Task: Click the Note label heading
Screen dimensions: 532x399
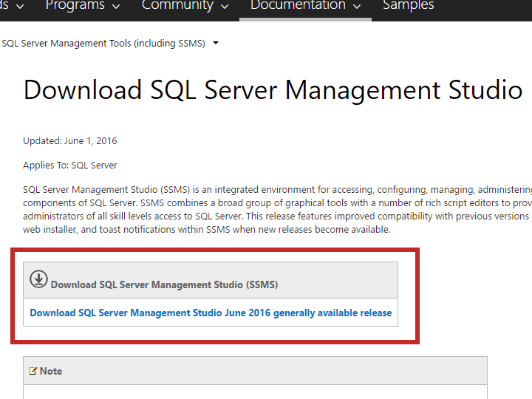Action: tap(51, 371)
